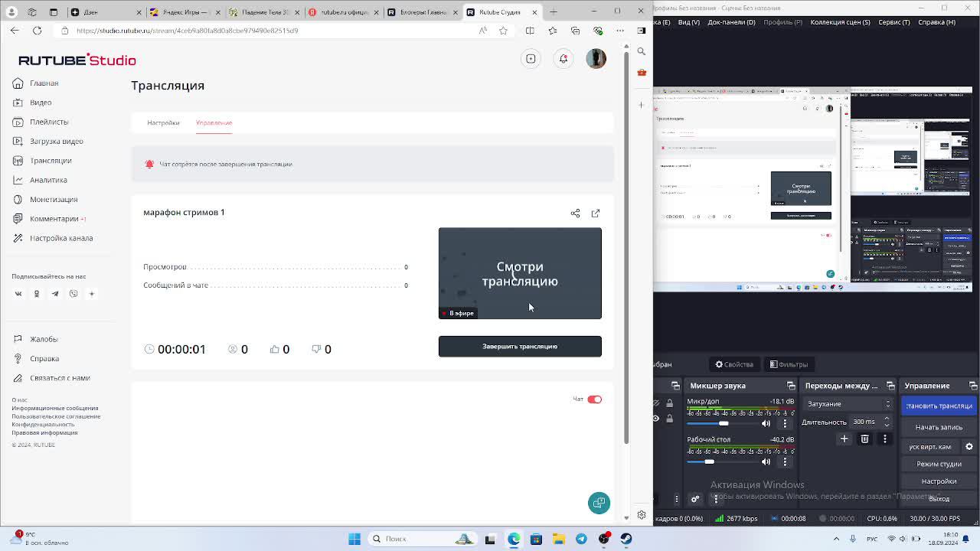Viewport: 980px width, 551px height.
Task: Open Монетизация in the sidebar
Action: [45, 200]
